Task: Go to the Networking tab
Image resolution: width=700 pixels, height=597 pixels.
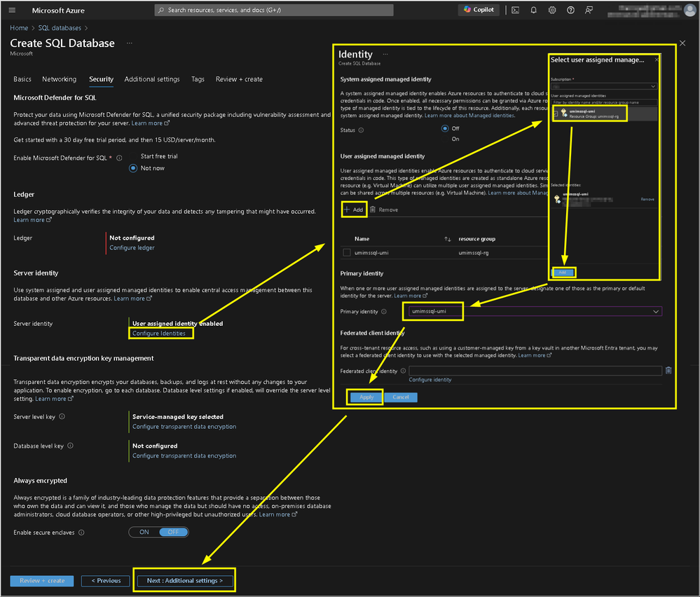Action: [x=60, y=79]
